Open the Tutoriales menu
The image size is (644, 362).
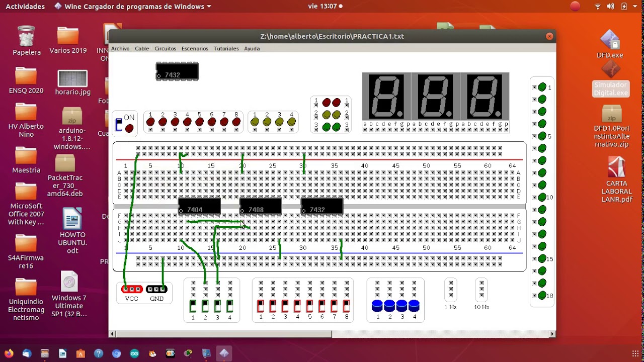click(226, 49)
